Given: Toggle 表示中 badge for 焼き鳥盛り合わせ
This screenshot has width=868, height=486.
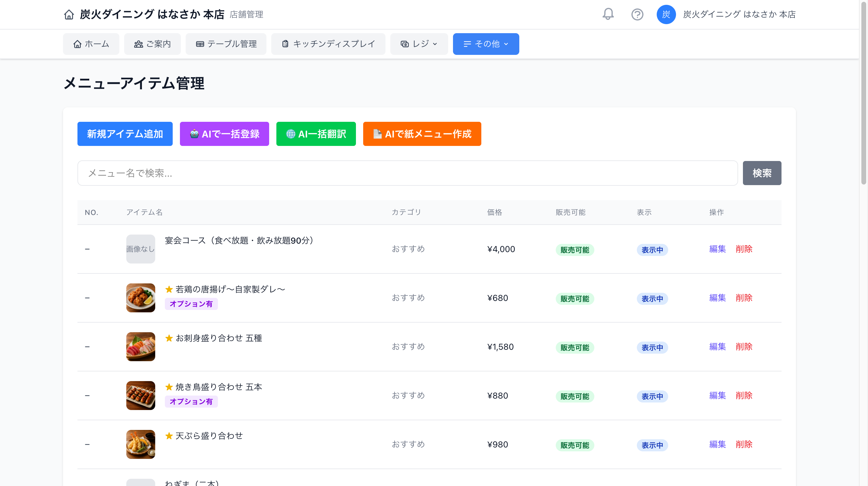Looking at the screenshot, I should (x=652, y=396).
